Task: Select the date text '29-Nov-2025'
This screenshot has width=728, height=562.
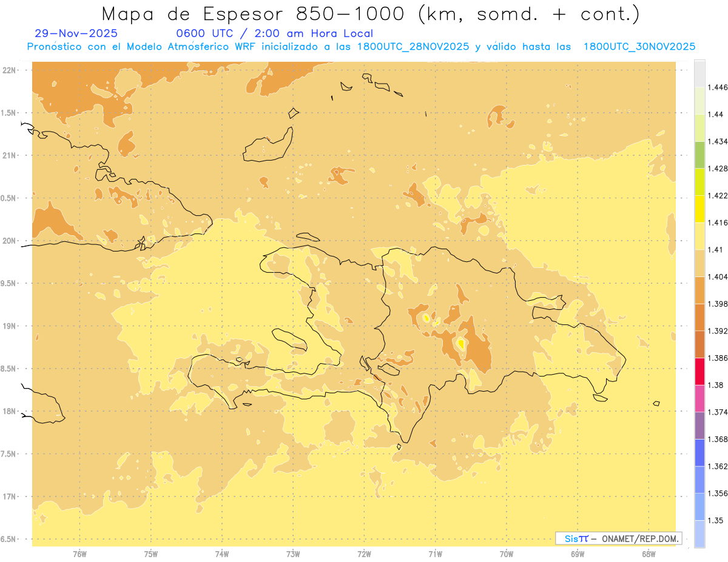Action: click(76, 34)
